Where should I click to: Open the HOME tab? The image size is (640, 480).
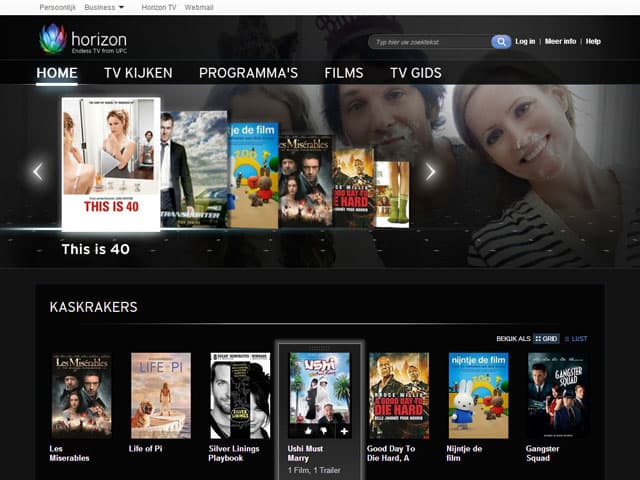point(57,73)
